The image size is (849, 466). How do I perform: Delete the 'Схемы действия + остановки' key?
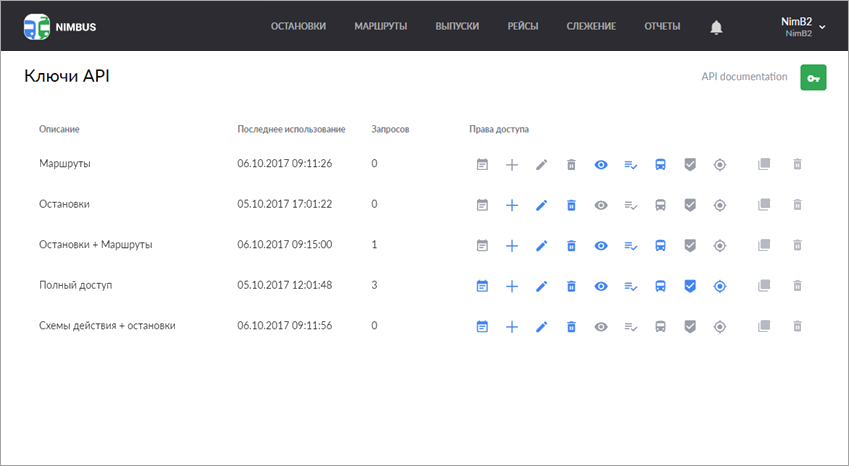pos(797,326)
